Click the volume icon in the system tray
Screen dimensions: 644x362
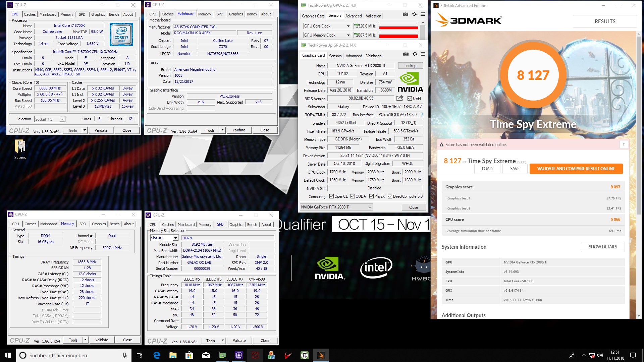pos(600,355)
